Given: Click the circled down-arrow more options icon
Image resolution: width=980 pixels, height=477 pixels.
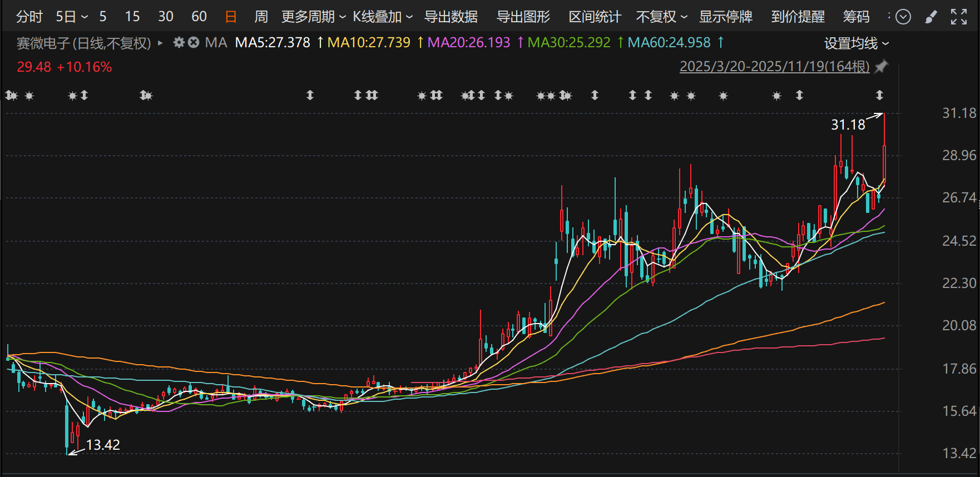Looking at the screenshot, I should (x=903, y=17).
